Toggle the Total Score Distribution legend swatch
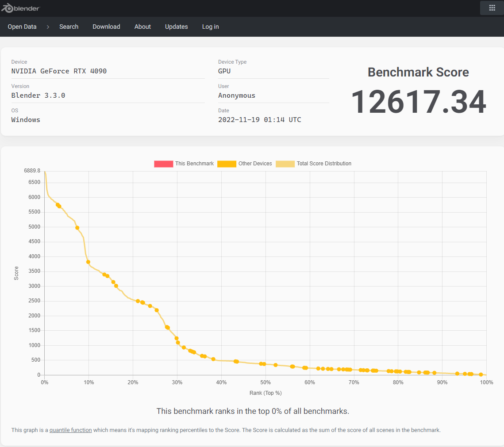This screenshot has width=504, height=447. 285,164
